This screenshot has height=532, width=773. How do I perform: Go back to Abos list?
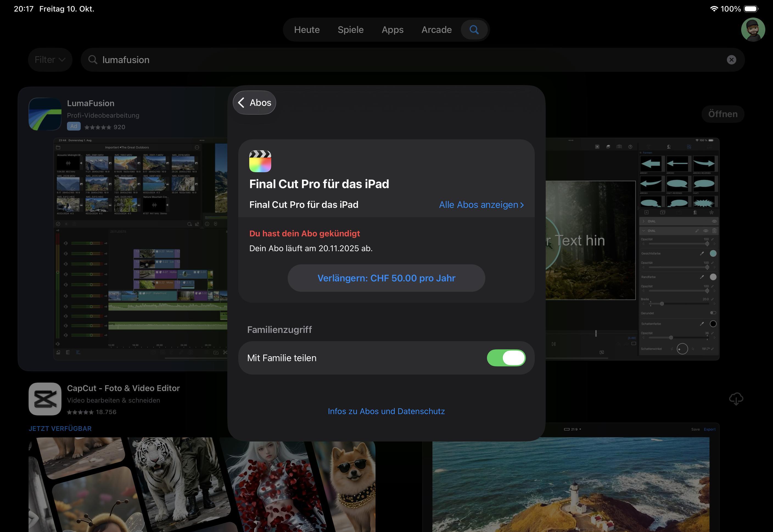click(x=254, y=103)
